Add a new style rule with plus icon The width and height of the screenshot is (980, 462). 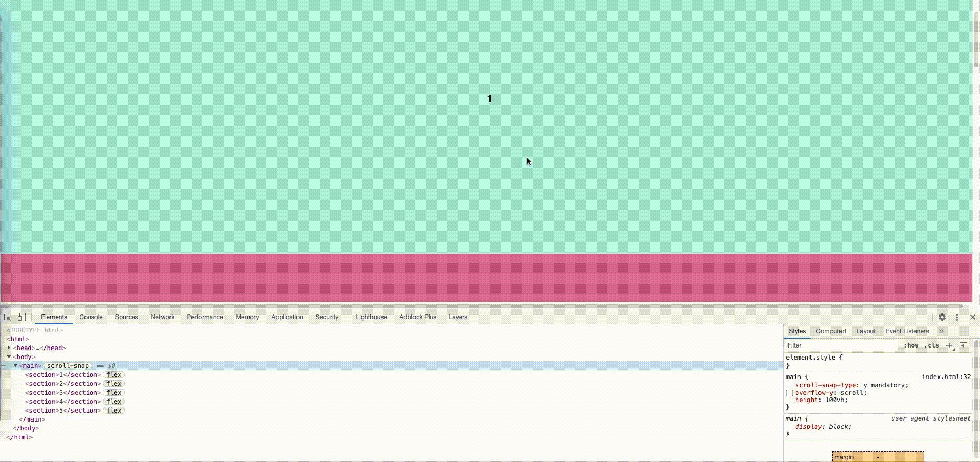(x=949, y=345)
